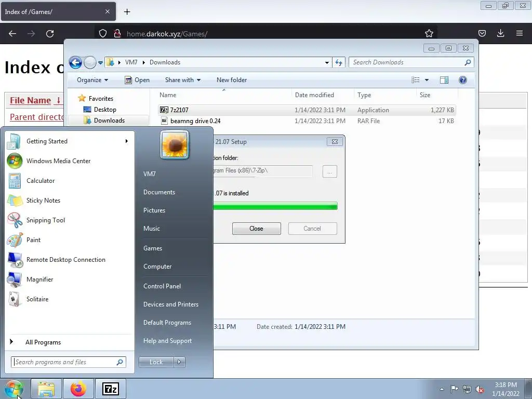The image size is (532, 399).
Task: Open Help and Support
Action: (x=168, y=341)
